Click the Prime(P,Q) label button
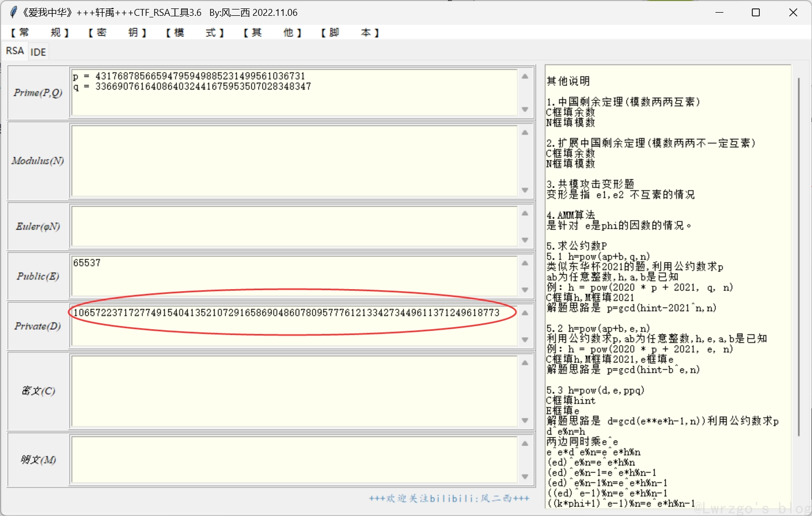Screen dimensions: 812x516 [x=38, y=92]
